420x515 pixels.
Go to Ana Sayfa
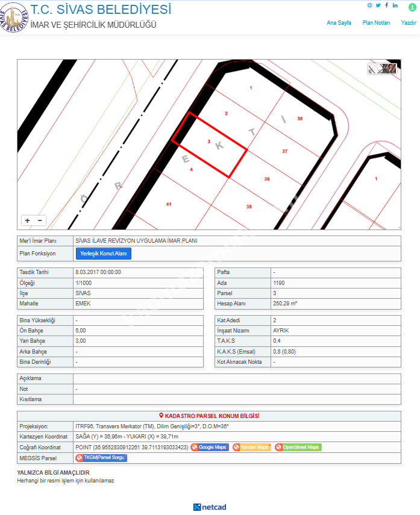pos(339,23)
